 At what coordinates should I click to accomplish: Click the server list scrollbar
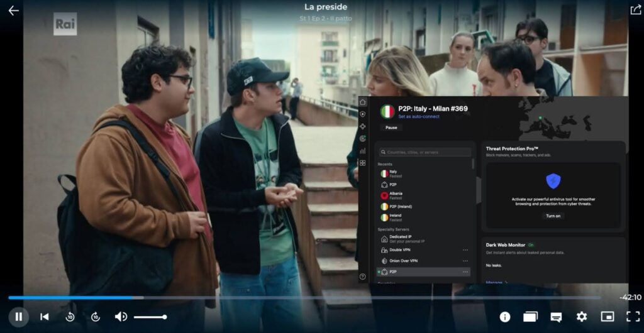[x=473, y=164]
